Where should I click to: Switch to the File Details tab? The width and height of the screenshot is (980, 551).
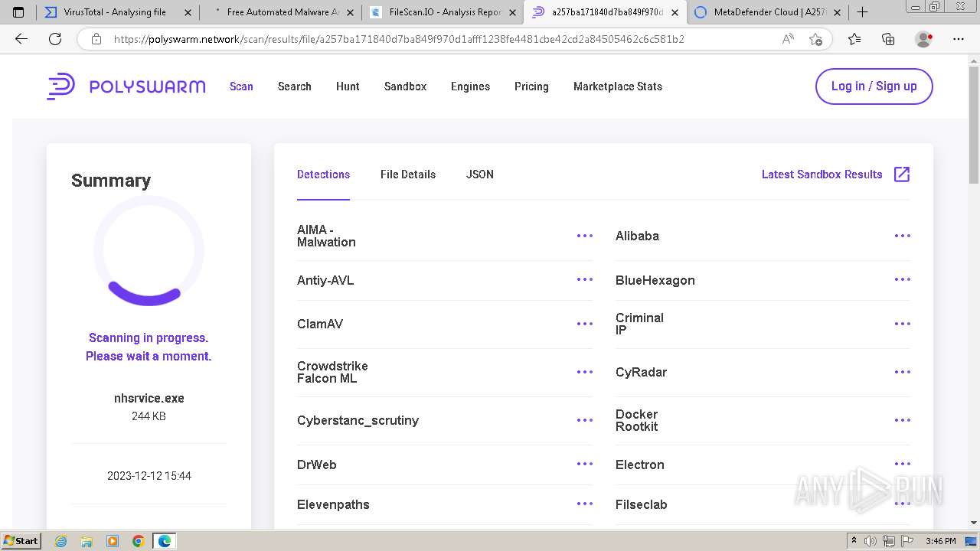tap(408, 174)
